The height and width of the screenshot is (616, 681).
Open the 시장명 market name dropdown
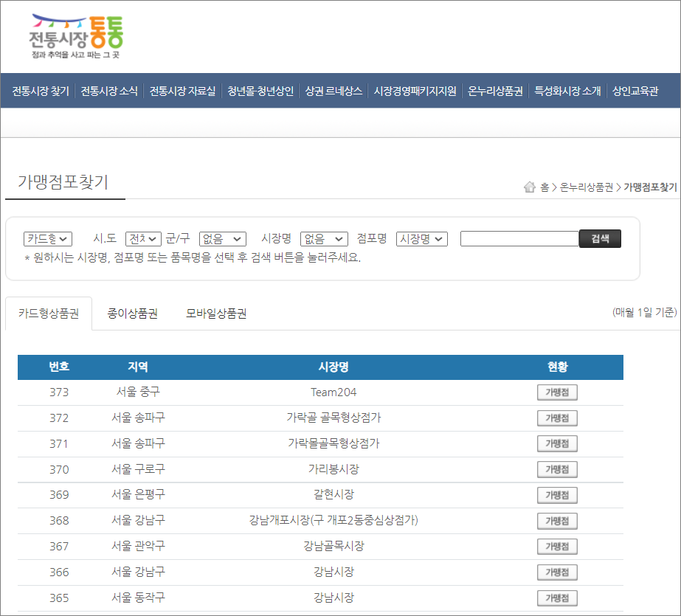point(323,238)
